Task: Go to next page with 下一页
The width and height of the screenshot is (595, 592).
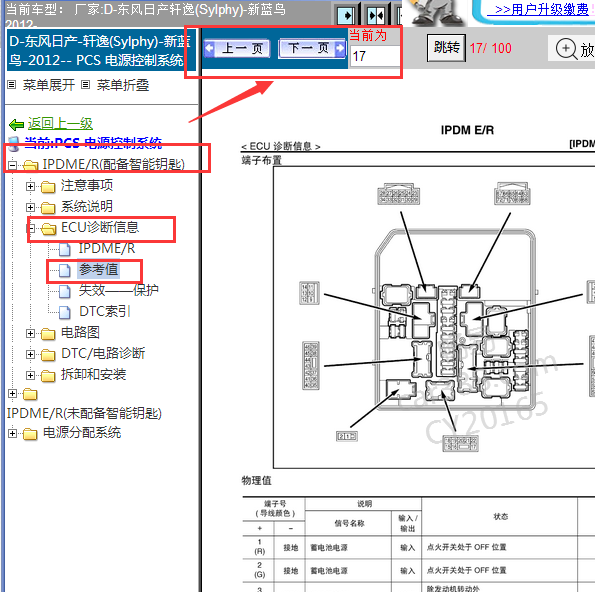Action: tap(312, 49)
